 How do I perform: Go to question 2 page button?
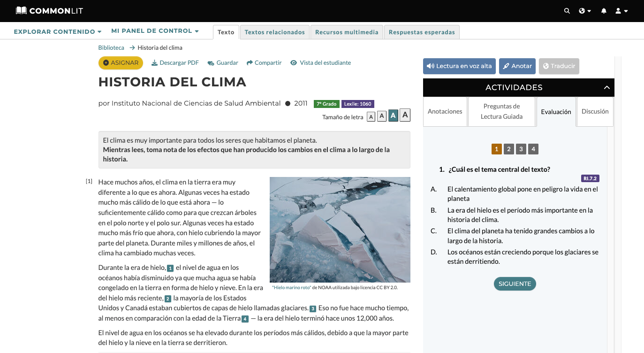click(509, 149)
